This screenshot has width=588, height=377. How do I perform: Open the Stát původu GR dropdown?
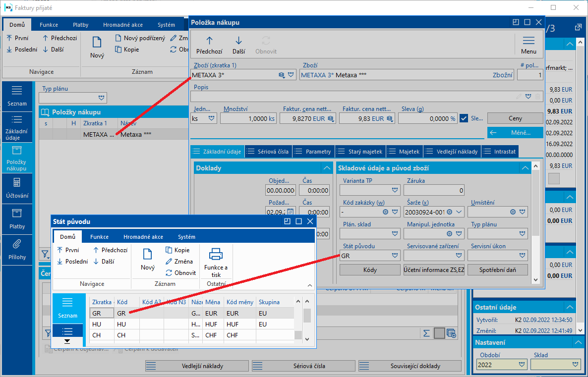395,256
